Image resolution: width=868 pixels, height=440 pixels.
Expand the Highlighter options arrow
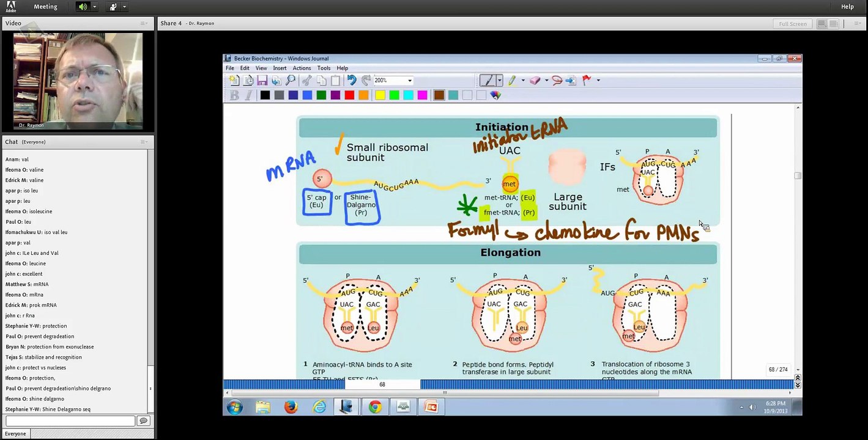tap(523, 80)
